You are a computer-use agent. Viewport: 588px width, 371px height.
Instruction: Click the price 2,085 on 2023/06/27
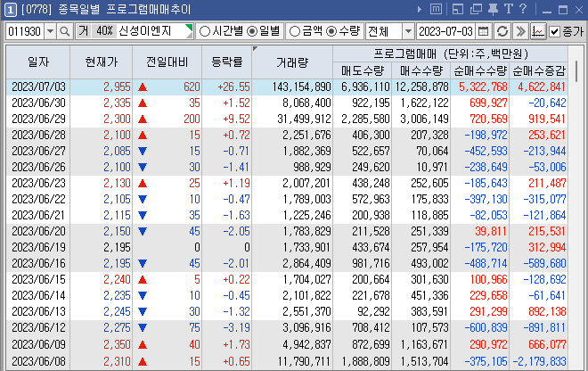(x=117, y=152)
